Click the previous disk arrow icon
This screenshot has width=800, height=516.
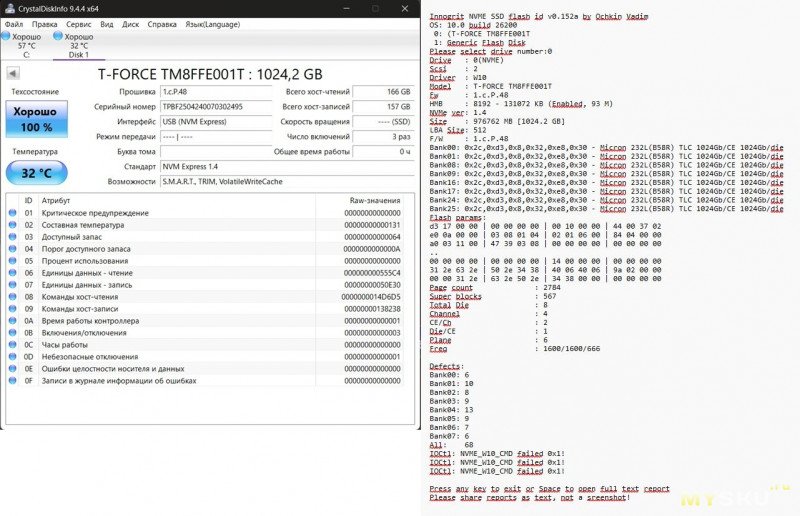coord(13,73)
